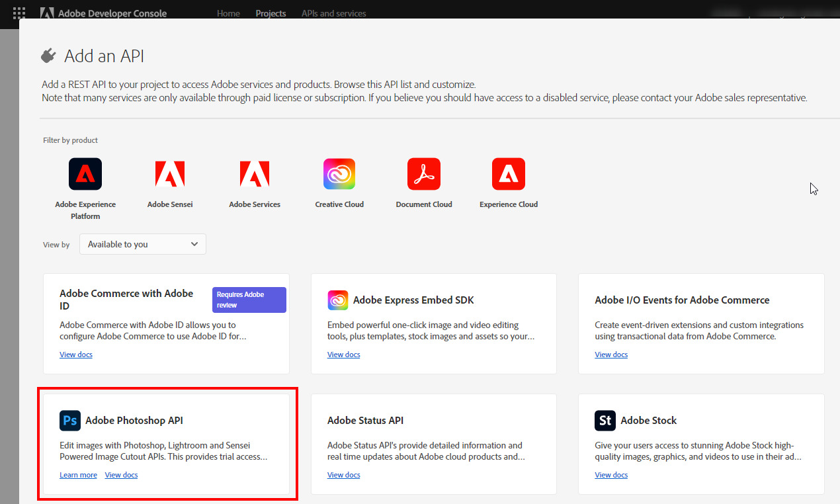Open View docs for Adobe Stock
The image size is (840, 504).
611,475
